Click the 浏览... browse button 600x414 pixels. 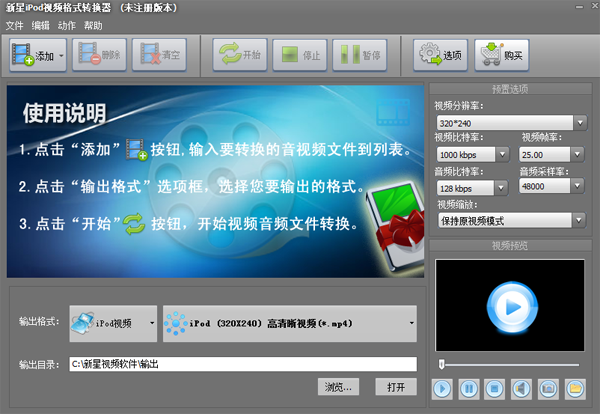point(338,387)
